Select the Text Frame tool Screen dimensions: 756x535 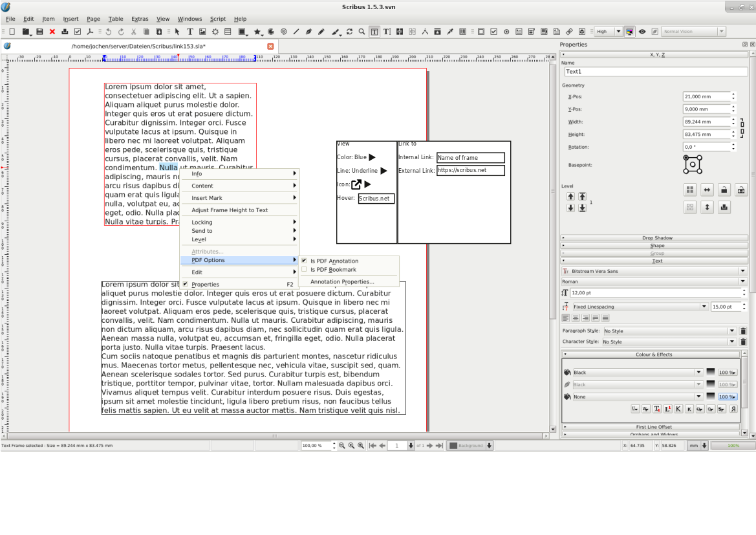[190, 32]
